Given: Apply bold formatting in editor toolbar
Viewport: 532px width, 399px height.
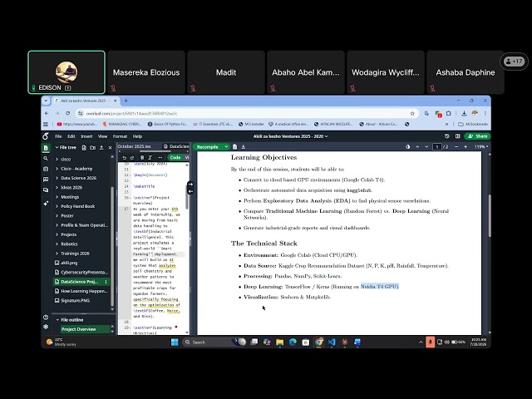Looking at the screenshot, I should coord(142,157).
